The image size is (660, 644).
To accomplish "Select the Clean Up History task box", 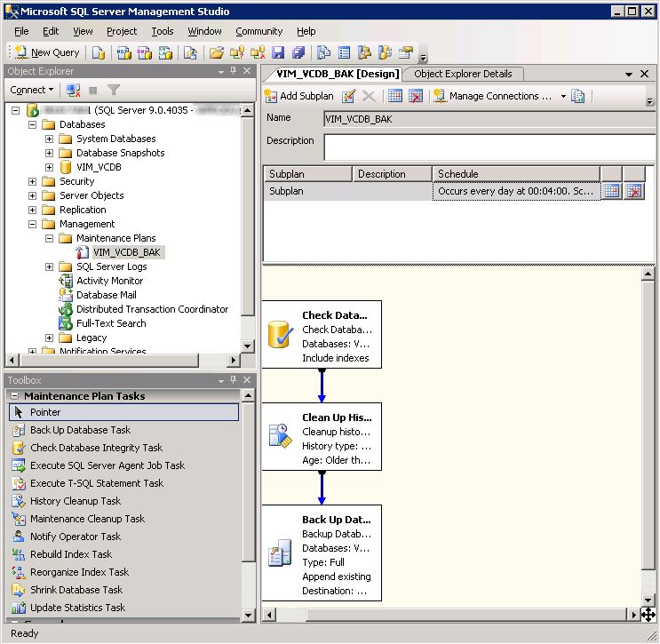I will click(322, 437).
